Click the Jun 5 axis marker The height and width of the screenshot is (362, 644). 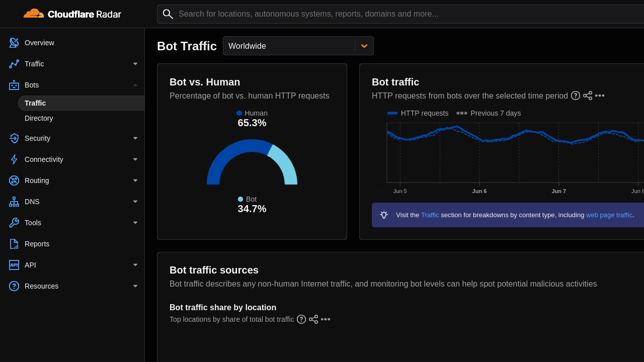pyautogui.click(x=400, y=191)
